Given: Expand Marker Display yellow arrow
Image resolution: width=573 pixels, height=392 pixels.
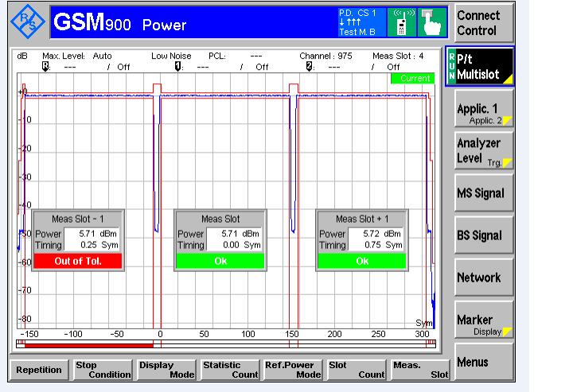Looking at the screenshot, I should [x=508, y=332].
